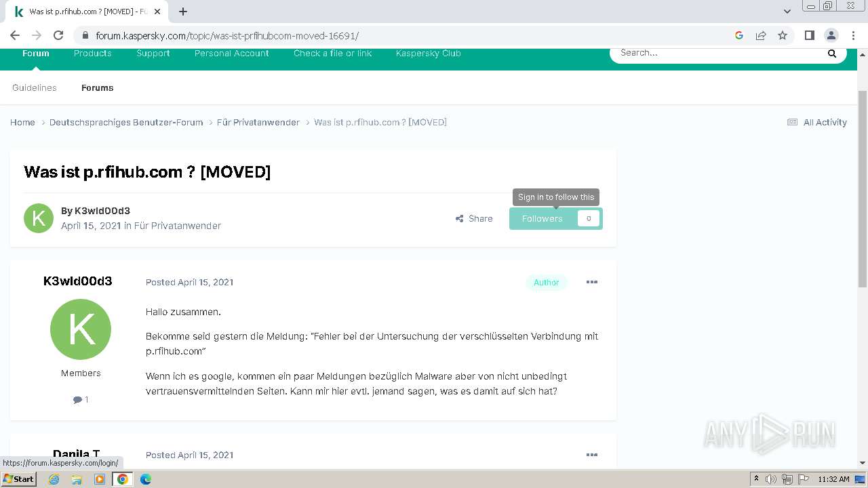The width and height of the screenshot is (868, 488).
Task: Open Danila T. profile name
Action: pos(77,454)
